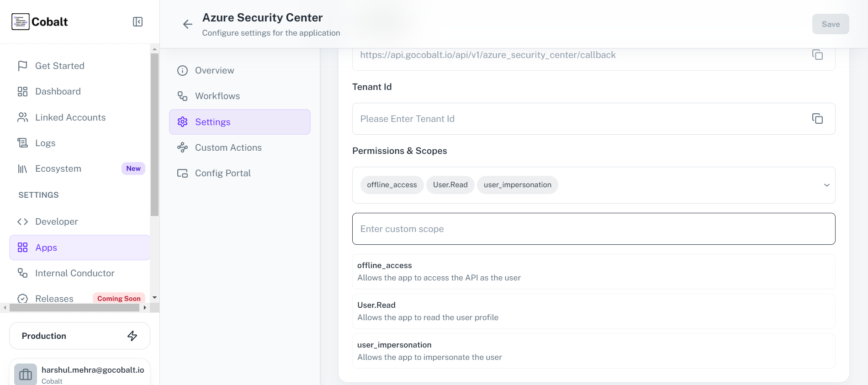
Task: Click the Production lightning bolt icon
Action: (132, 336)
